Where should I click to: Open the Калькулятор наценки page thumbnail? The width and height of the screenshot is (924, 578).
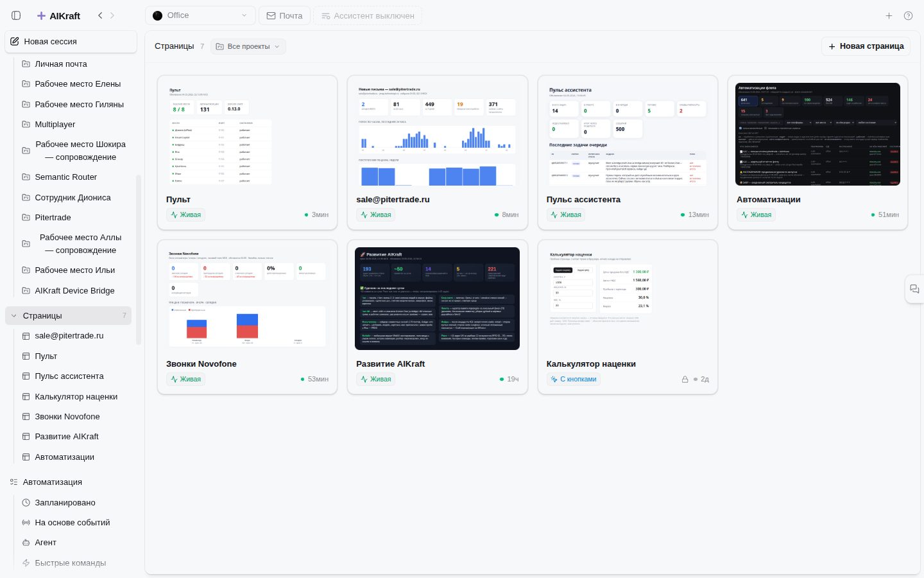coord(628,299)
